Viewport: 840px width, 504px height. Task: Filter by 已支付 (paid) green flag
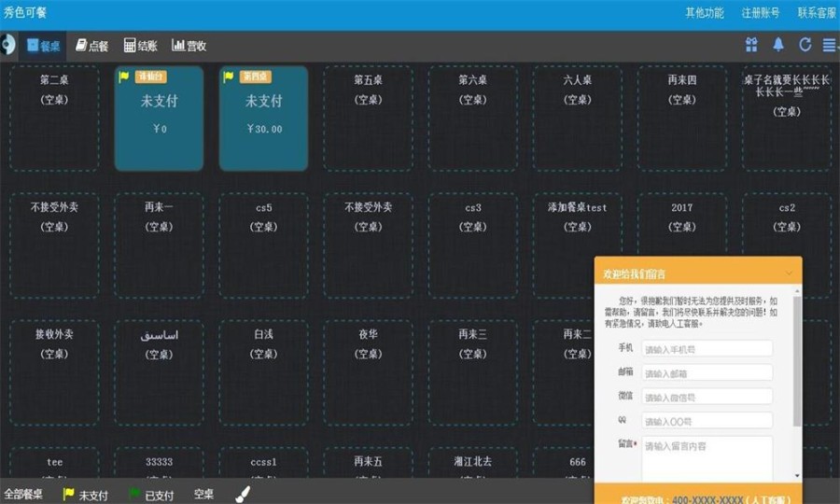pos(150,495)
